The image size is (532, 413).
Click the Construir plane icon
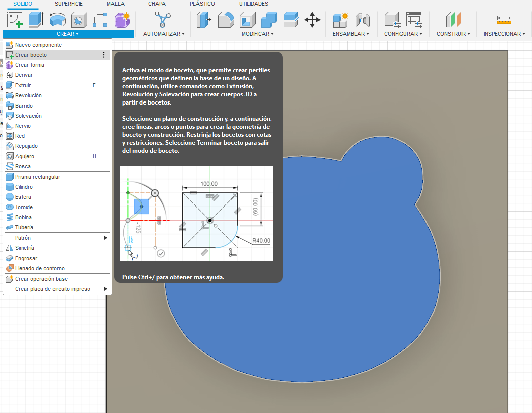(453, 19)
